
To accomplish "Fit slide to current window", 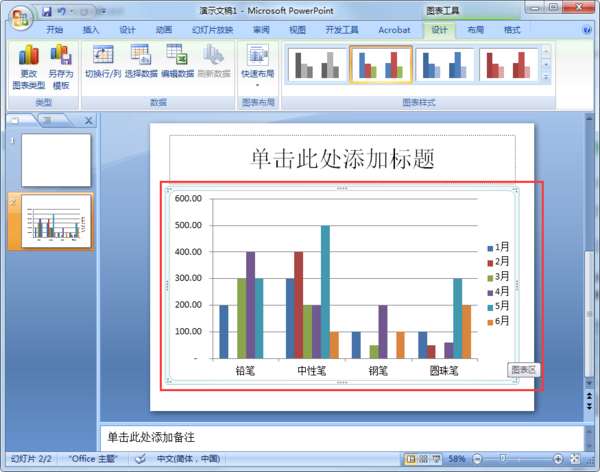I will [575, 459].
